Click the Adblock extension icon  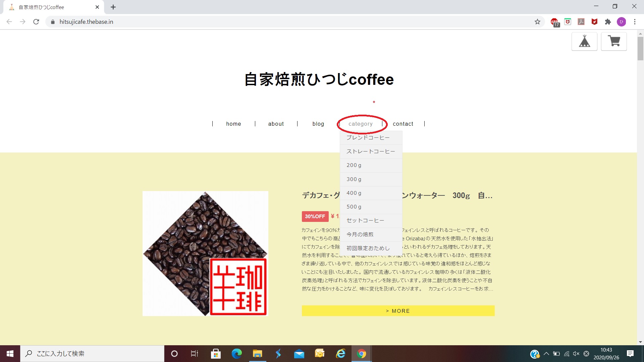(x=555, y=22)
